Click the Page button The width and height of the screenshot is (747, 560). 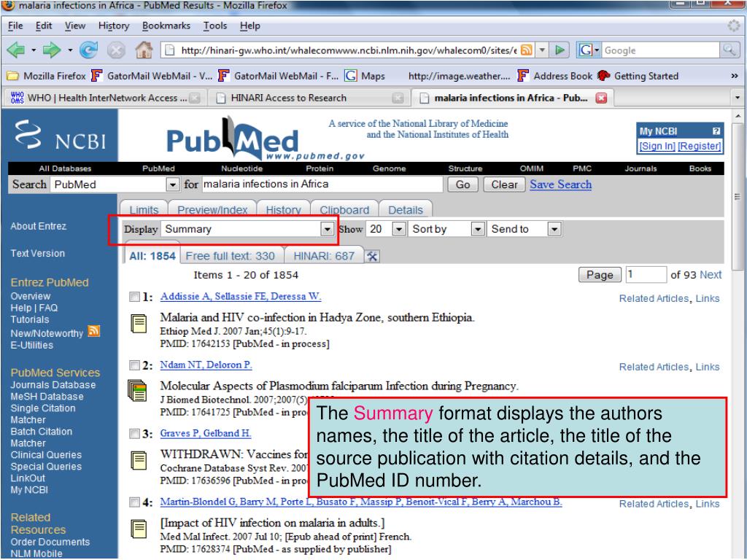[x=600, y=275]
